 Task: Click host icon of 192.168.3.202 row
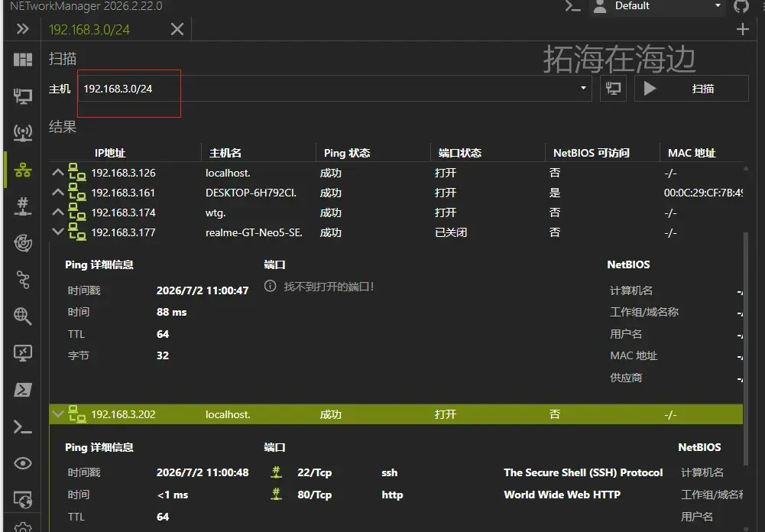point(76,414)
